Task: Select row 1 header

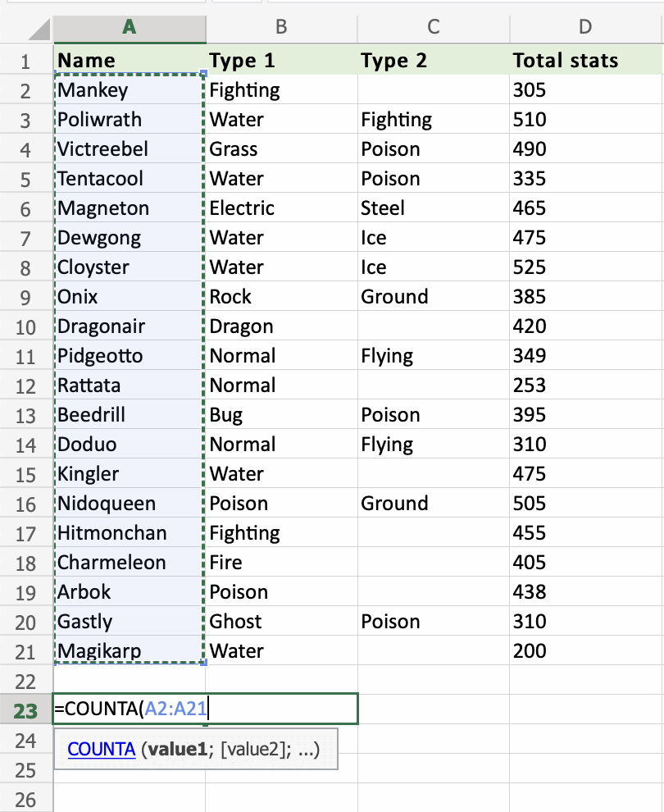Action: 25,61
